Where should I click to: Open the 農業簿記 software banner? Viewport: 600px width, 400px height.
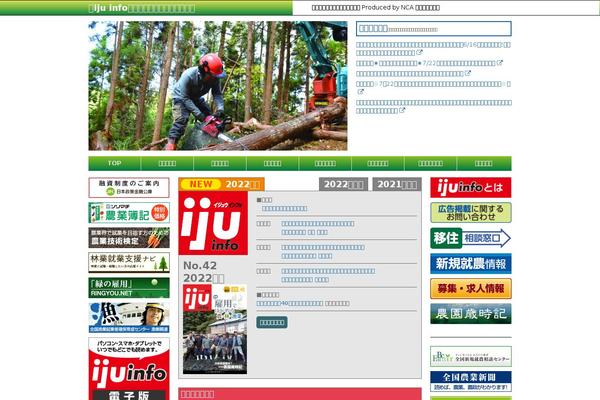click(129, 213)
